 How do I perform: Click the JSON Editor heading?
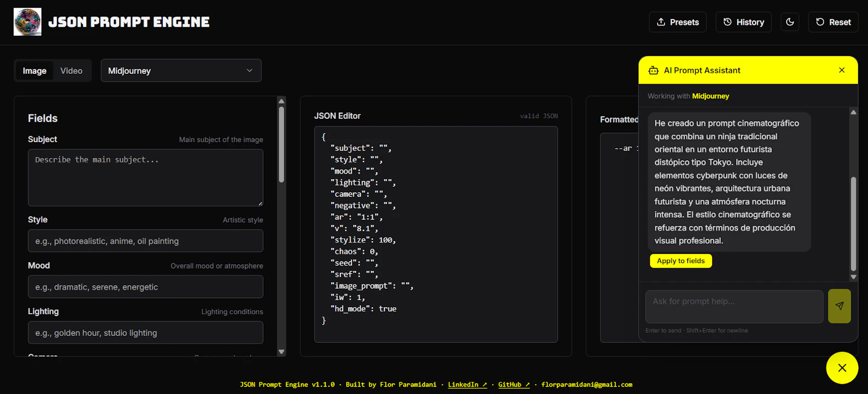(337, 116)
